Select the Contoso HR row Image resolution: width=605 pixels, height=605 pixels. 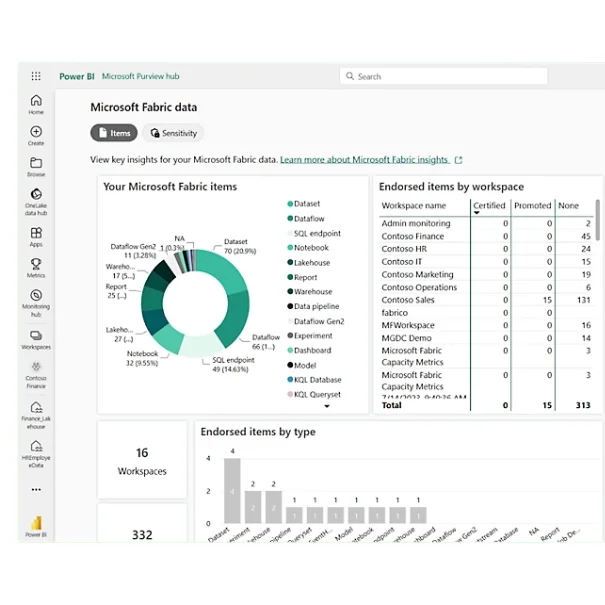point(486,249)
